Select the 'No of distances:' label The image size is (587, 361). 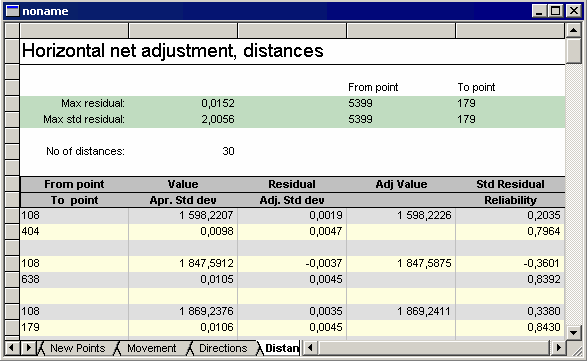85,151
